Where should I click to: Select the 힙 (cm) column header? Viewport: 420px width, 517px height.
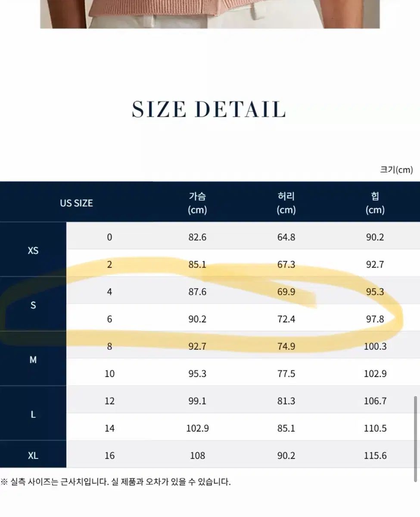click(375, 203)
